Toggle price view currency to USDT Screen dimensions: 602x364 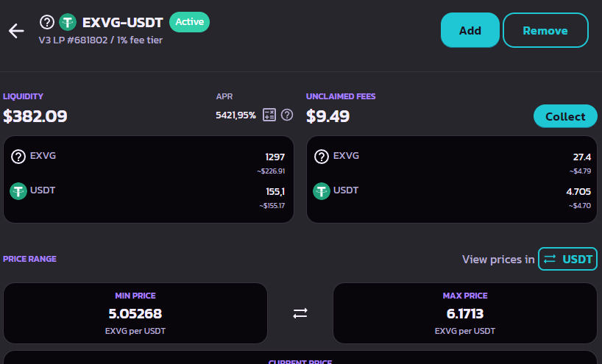[567, 259]
